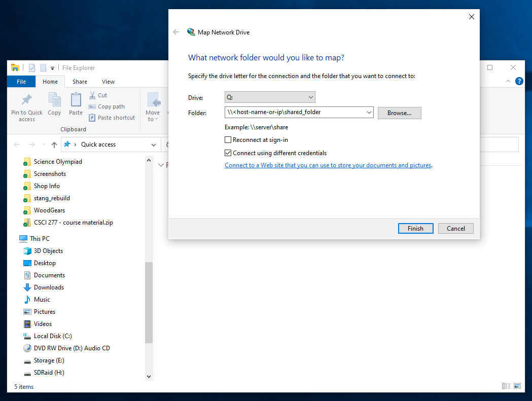The width and height of the screenshot is (532, 401).
Task: Expand the Folder path dropdown arrow
Action: (369, 113)
